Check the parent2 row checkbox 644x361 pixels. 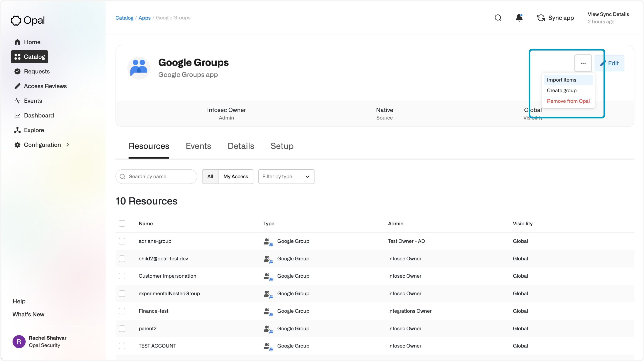[122, 329]
